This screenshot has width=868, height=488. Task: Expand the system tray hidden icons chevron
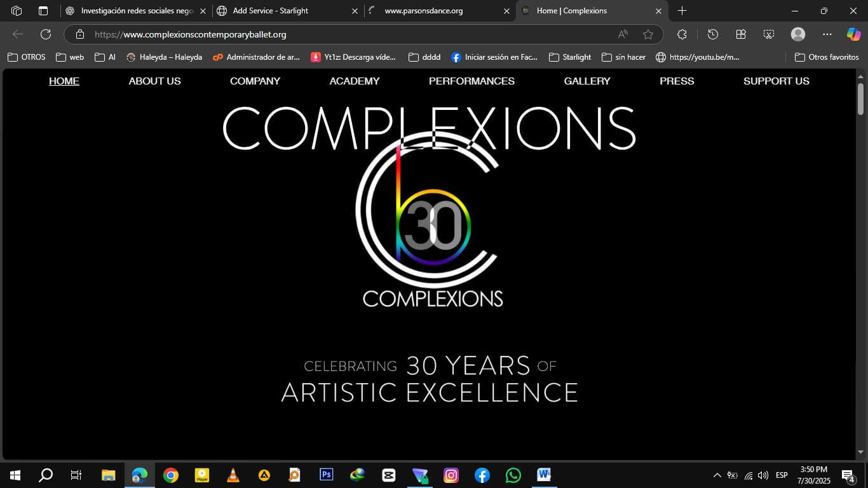[717, 475]
